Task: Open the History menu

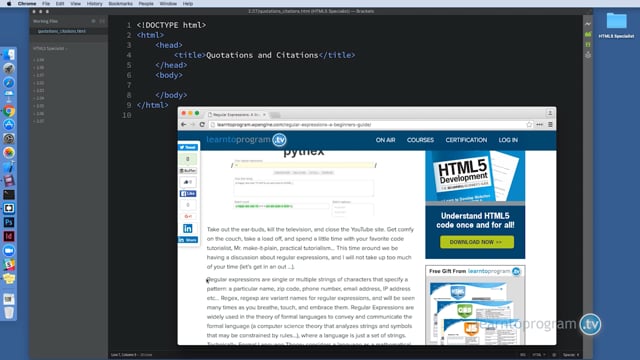Action: [94, 3]
